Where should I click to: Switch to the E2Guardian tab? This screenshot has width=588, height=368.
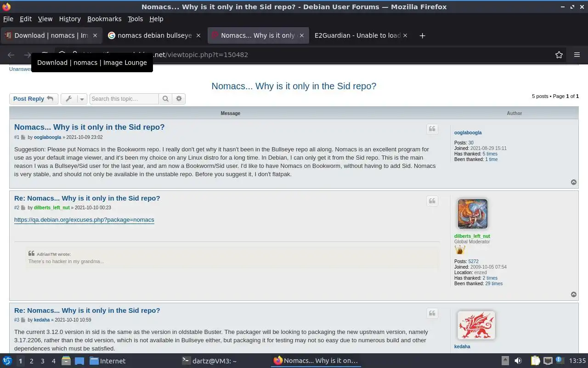(361, 35)
